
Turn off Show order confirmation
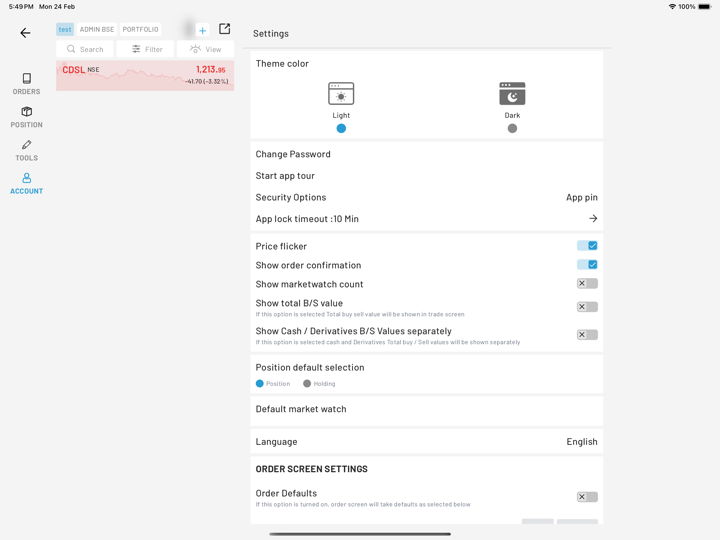click(587, 265)
